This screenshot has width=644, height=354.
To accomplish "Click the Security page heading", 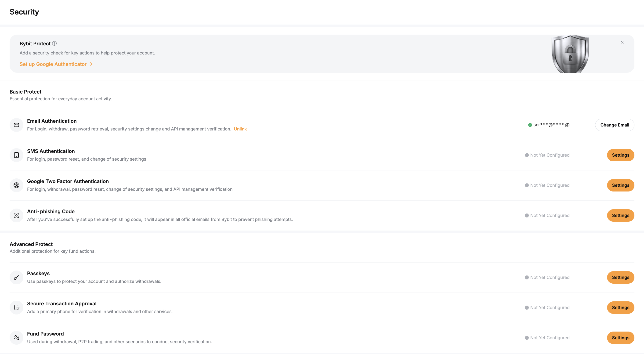I will point(24,12).
